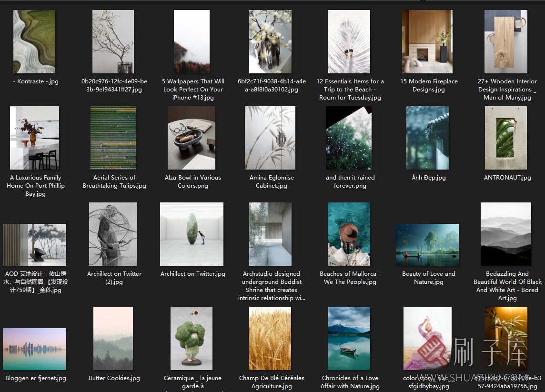This screenshot has width=545, height=392.
Task: Select Chronicles of a Love Affair thumbnail
Action: click(349, 339)
